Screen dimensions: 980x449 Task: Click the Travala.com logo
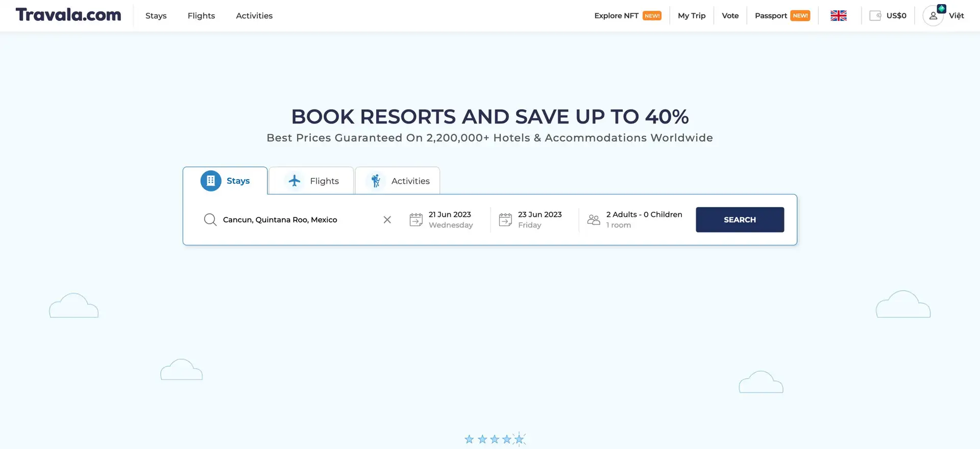pos(68,15)
